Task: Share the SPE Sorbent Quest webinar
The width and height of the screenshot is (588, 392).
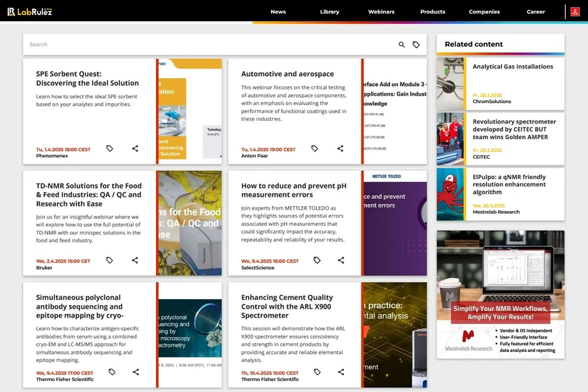Action: 135,149
